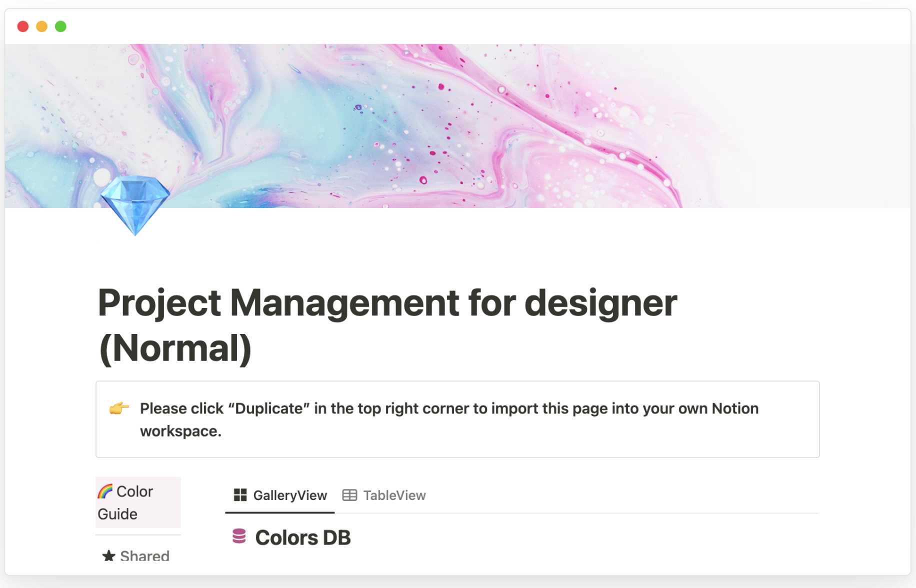Close the window with red button
This screenshot has height=588, width=916.
point(23,26)
